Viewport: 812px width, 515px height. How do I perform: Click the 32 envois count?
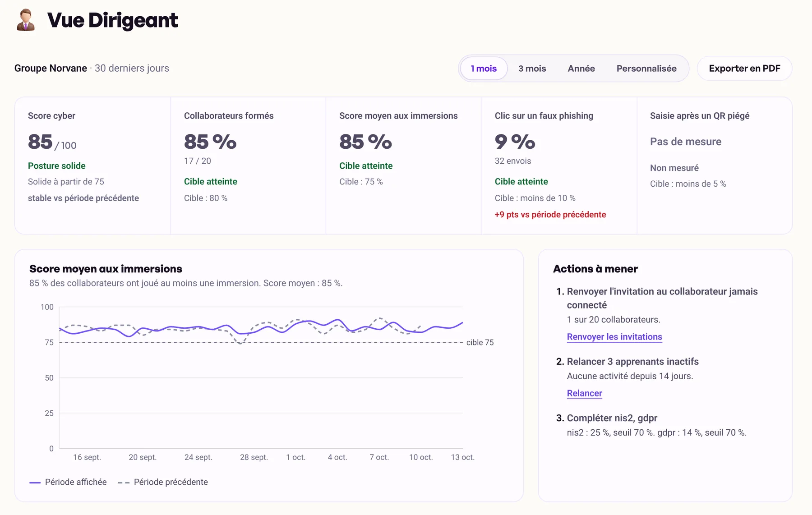[513, 161]
